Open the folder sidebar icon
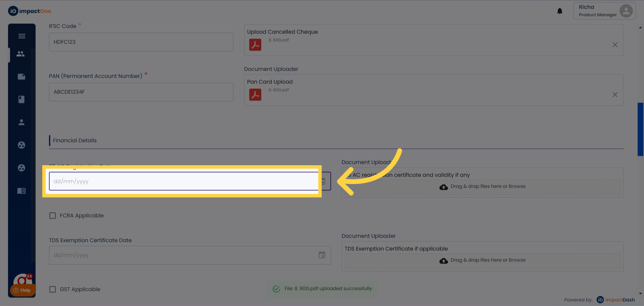644x306 pixels. pyautogui.click(x=21, y=77)
